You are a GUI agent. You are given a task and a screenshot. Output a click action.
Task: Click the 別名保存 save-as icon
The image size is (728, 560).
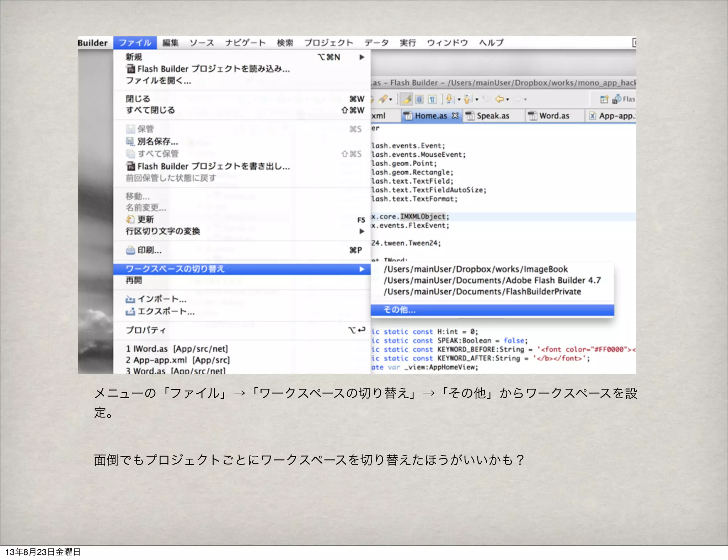130,141
